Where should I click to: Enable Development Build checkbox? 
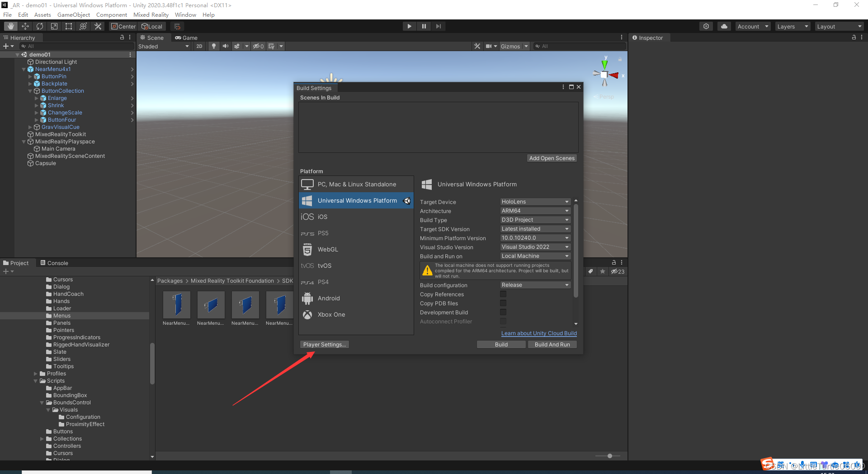click(x=503, y=313)
